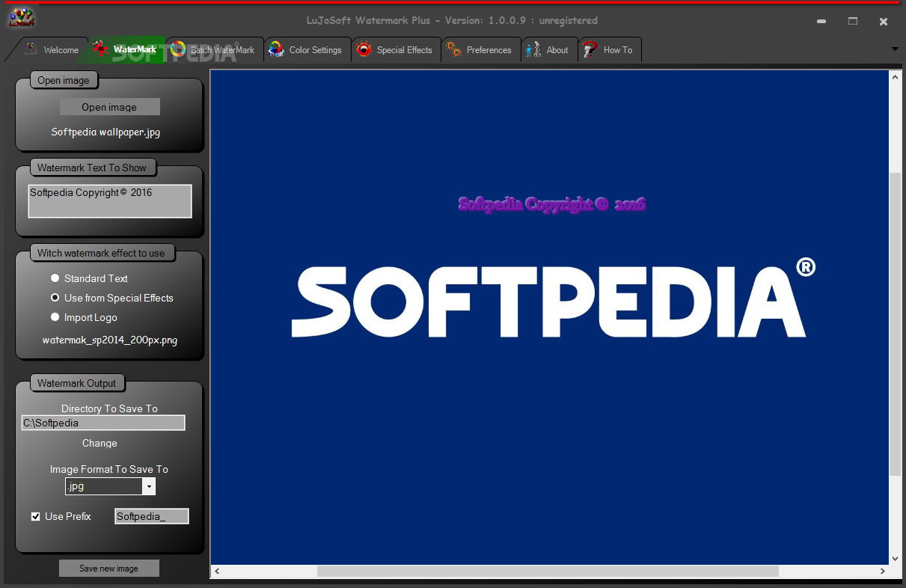This screenshot has width=906, height=588.
Task: Close the Watermark Plus window
Action: click(x=884, y=21)
